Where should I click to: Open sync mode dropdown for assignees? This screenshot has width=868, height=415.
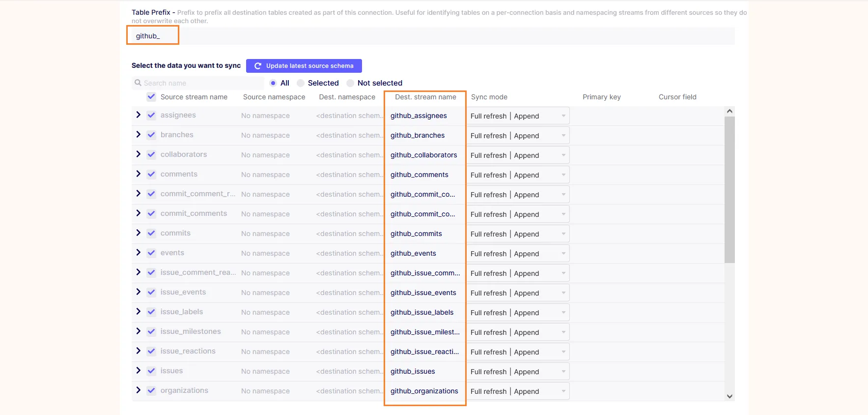[x=518, y=116]
